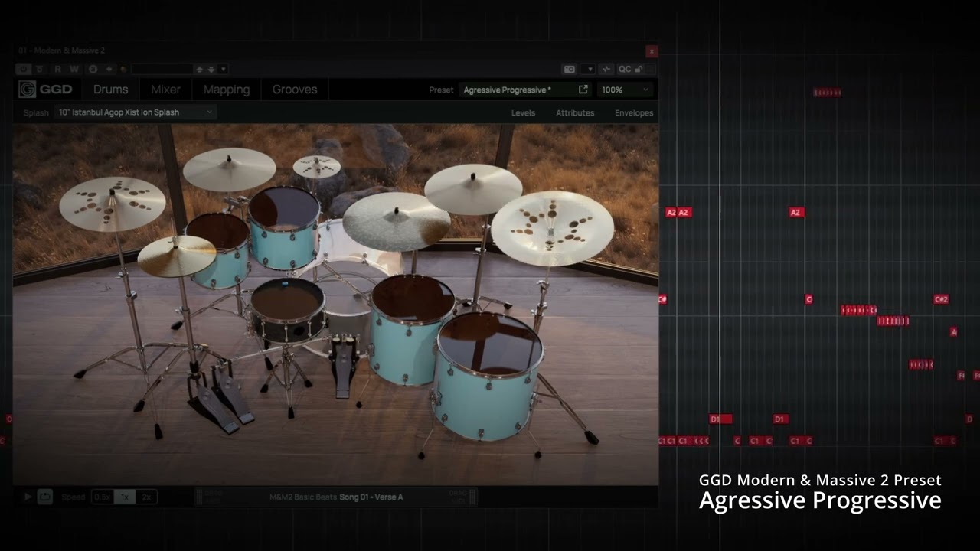This screenshot has height=551, width=980.
Task: Open the host preset dropdown arrow
Action: click(x=223, y=69)
